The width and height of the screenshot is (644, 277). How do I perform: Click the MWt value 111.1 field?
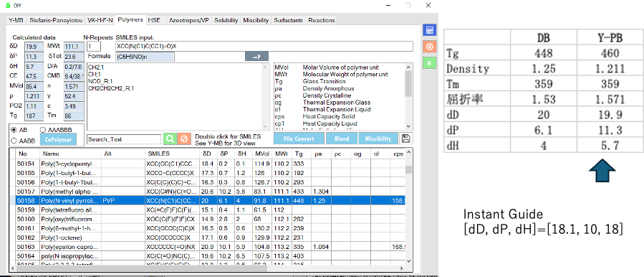[x=74, y=46]
